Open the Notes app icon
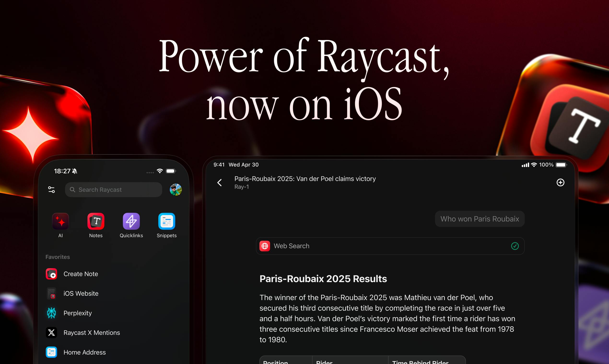 96,221
